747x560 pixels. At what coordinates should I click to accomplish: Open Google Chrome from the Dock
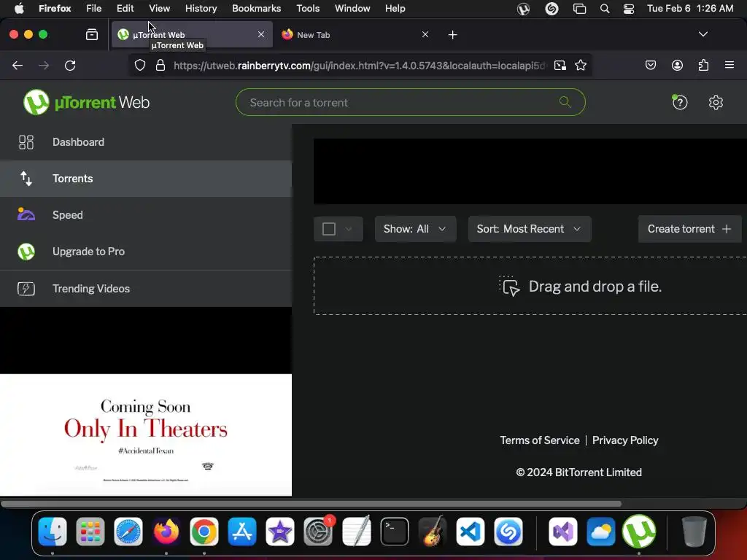(x=204, y=532)
